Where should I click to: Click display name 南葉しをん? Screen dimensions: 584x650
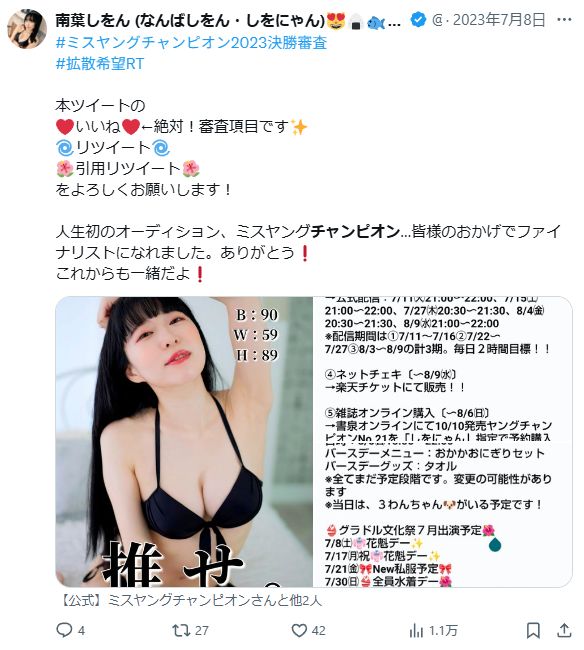92,20
